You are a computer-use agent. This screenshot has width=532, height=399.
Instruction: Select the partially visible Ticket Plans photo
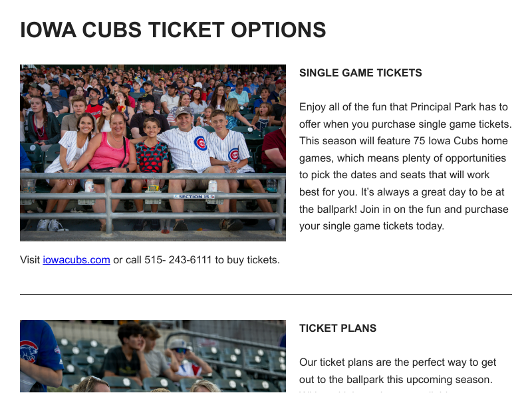[x=153, y=359]
